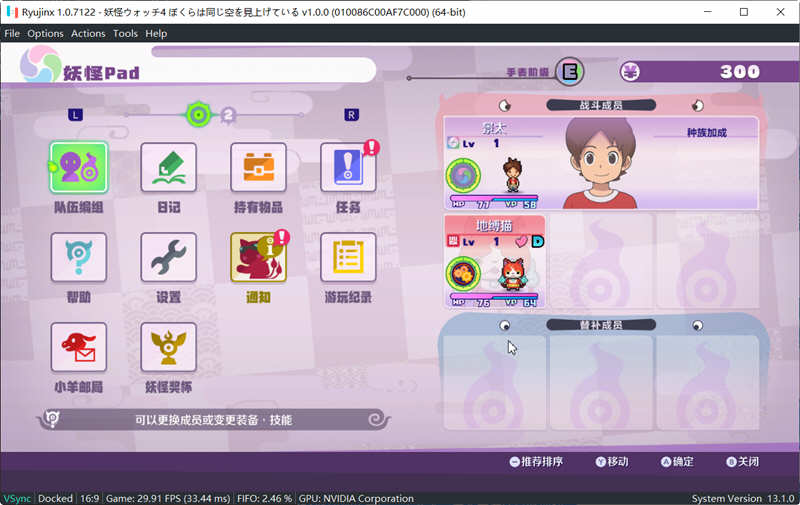Switch to page 2 marker

(228, 116)
